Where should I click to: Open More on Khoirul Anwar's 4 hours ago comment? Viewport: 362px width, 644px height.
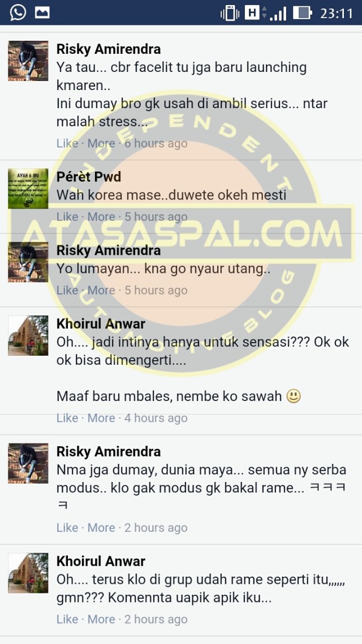click(101, 418)
